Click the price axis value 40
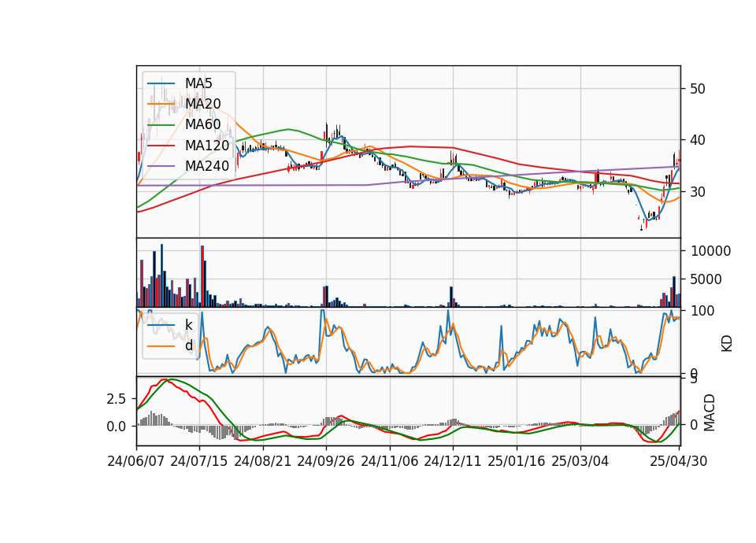Screen dimensions: 756x543 [698, 140]
